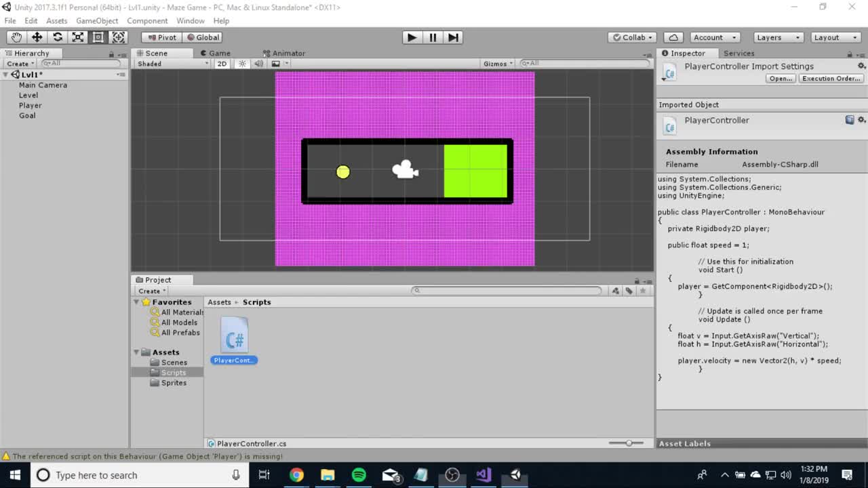
Task: Select the Move tool
Action: 37,37
